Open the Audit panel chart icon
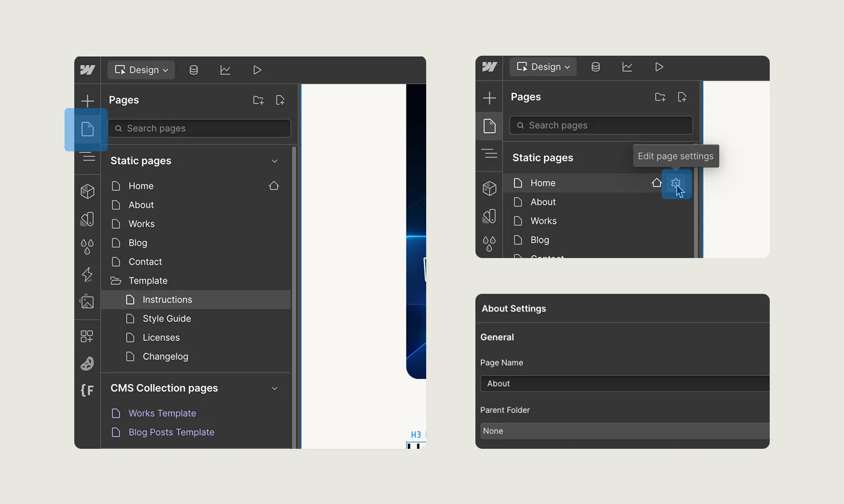The width and height of the screenshot is (844, 504). [225, 70]
